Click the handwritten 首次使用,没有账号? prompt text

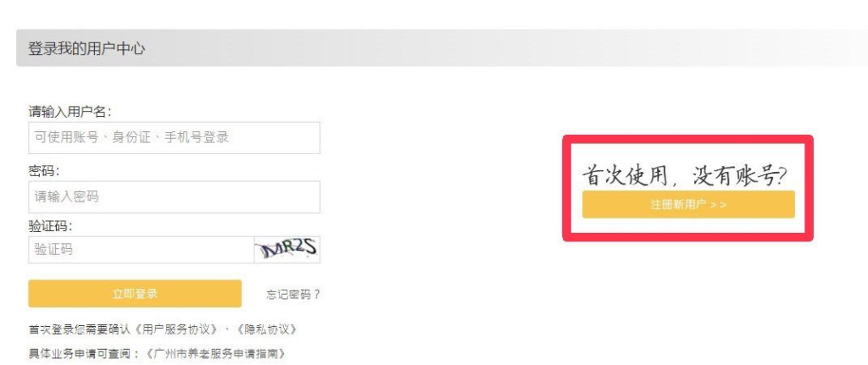[685, 176]
